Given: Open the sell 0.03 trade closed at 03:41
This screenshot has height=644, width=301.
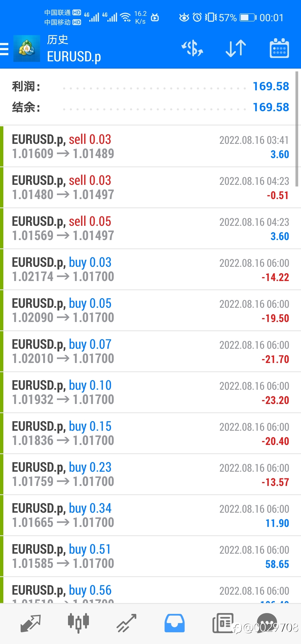Looking at the screenshot, I should (x=151, y=147).
